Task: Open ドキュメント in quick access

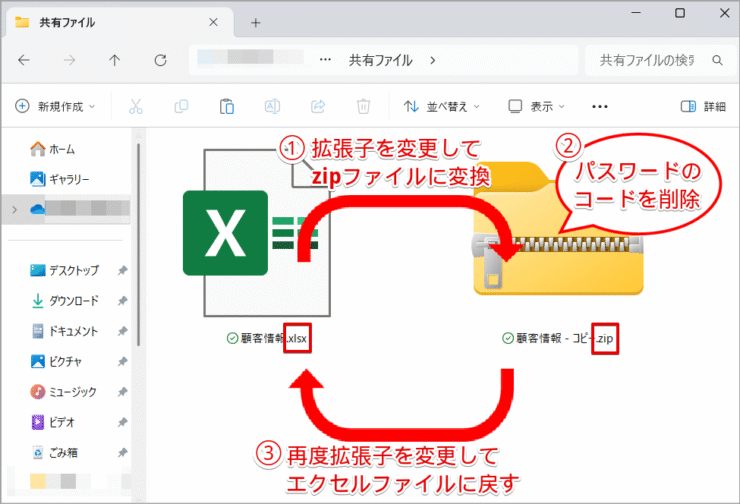Action: 64,331
